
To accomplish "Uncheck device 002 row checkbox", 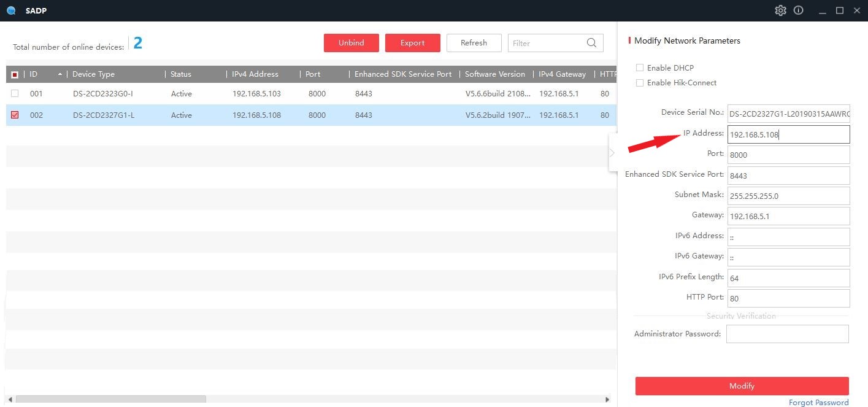I will coord(15,115).
